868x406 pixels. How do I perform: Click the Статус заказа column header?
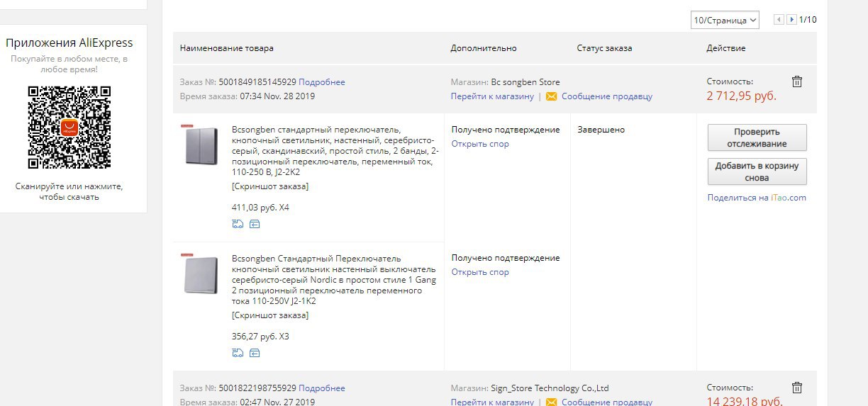tap(604, 48)
